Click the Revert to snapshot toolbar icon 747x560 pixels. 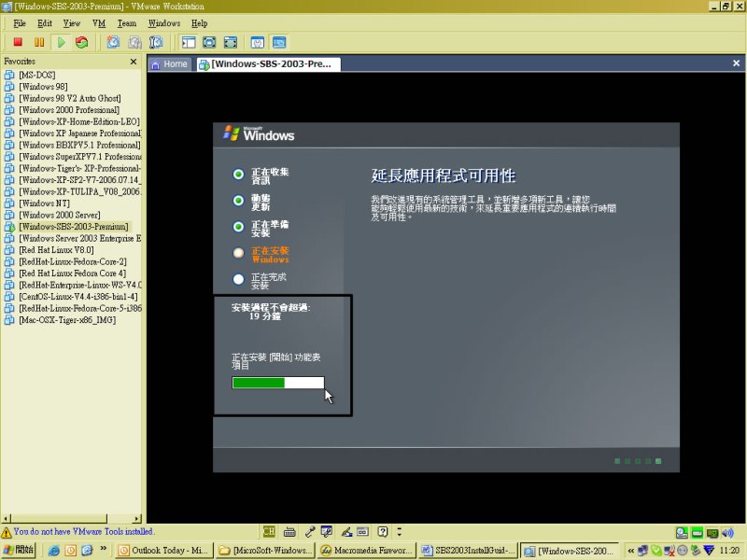click(x=134, y=42)
